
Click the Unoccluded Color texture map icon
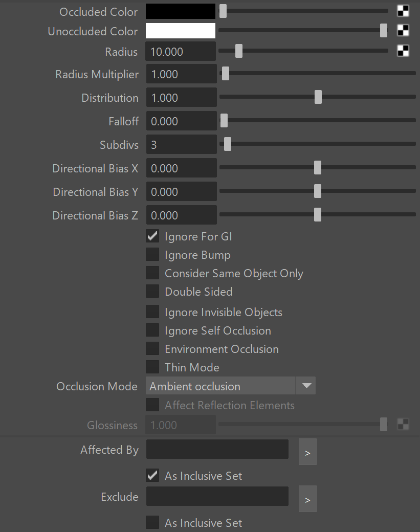click(x=403, y=31)
